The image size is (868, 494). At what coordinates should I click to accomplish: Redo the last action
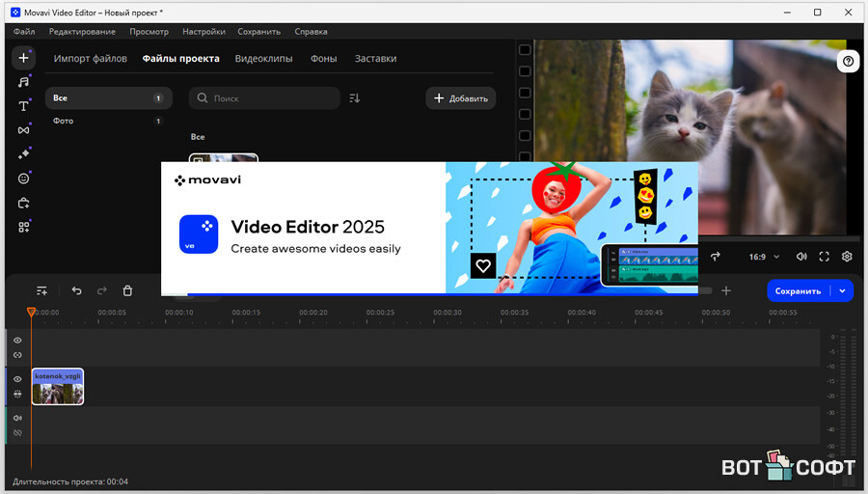pos(102,290)
